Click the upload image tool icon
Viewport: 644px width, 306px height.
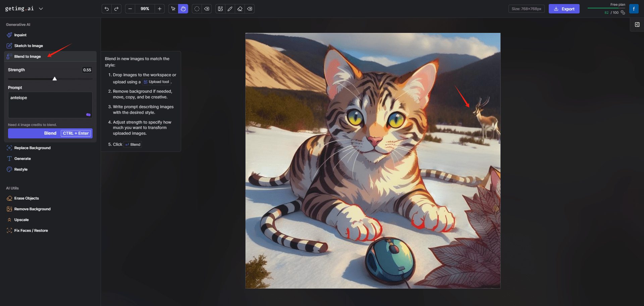point(220,9)
